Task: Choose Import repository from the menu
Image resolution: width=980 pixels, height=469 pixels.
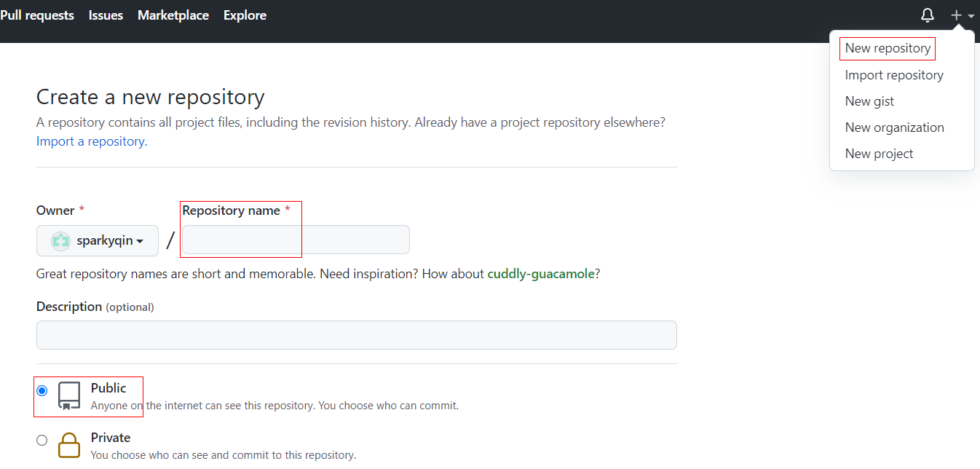Action: coord(893,75)
